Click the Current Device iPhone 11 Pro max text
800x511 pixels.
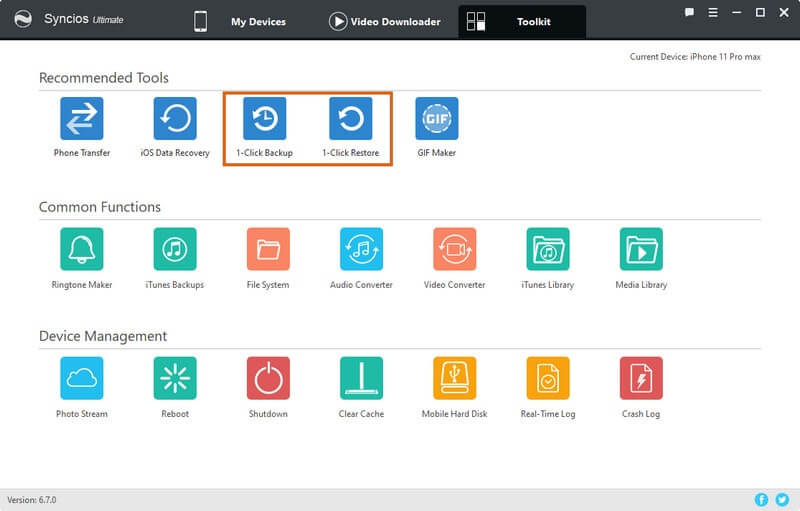pos(695,57)
